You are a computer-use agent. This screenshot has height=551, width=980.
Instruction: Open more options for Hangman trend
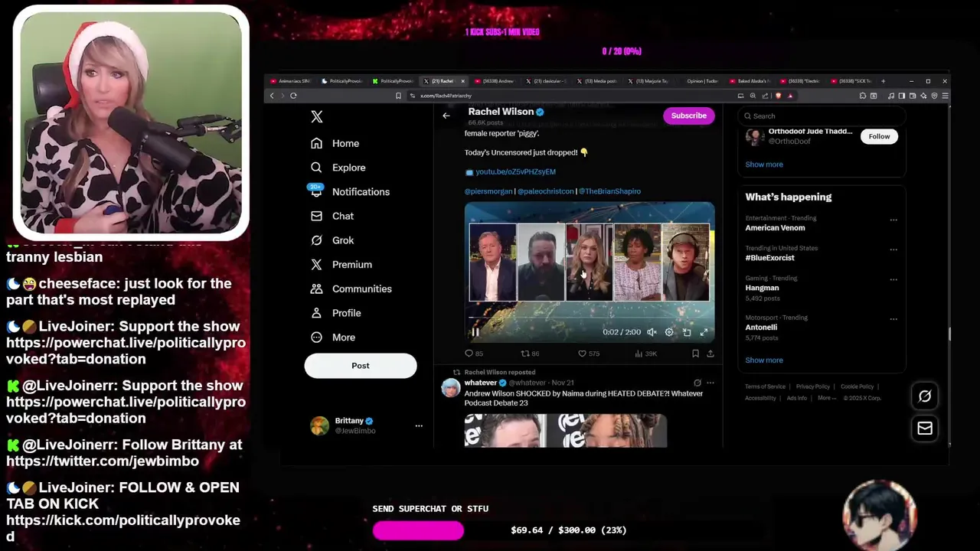point(893,279)
